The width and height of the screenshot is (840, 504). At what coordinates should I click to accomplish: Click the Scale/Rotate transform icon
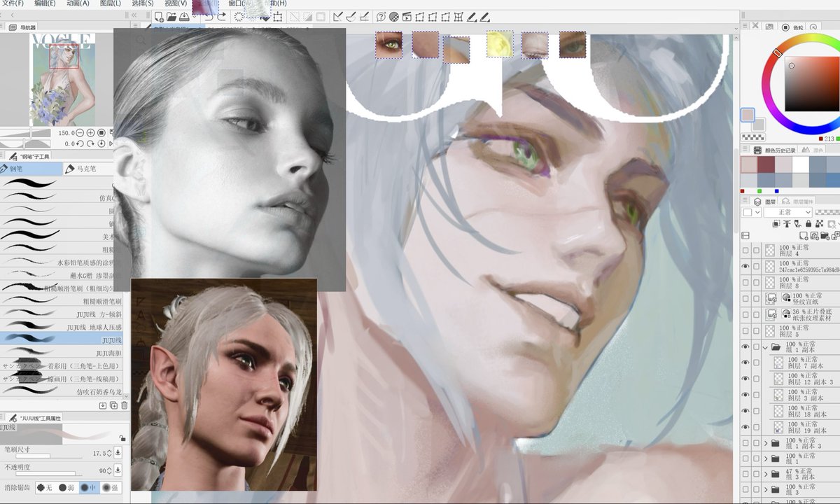click(x=278, y=17)
